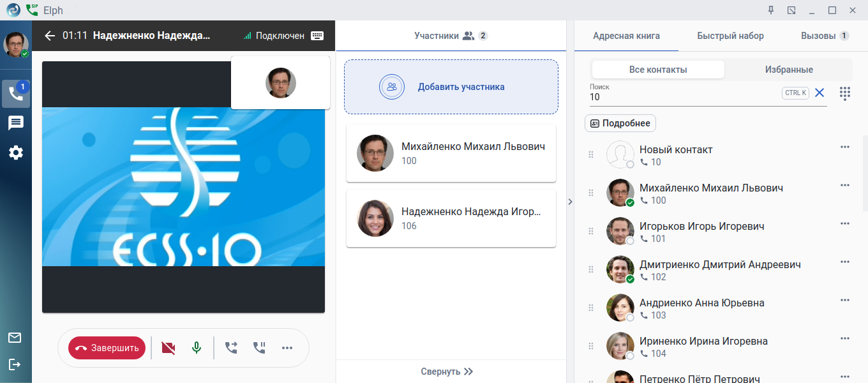Open the Вызовы tab
868x383 pixels.
point(825,36)
